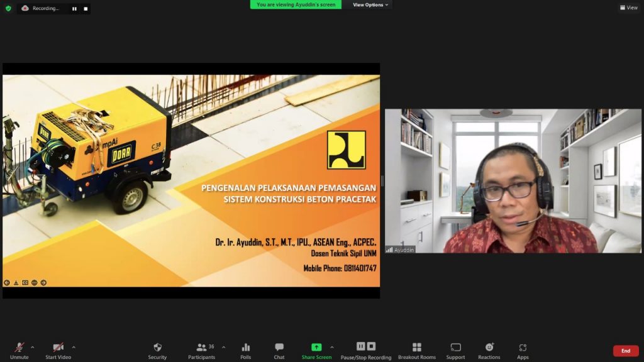Expand video options arrow next to Start Video
This screenshot has height=362, width=644.
pyautogui.click(x=74, y=347)
